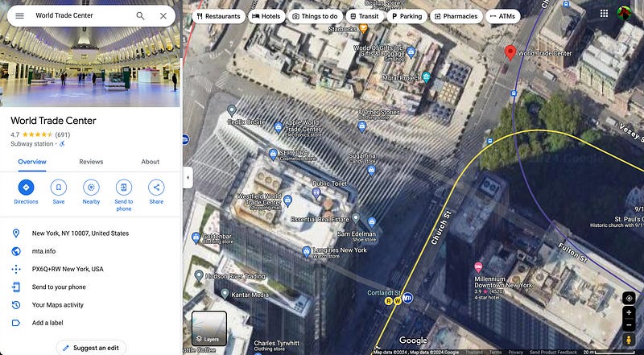Select the SEPHORA store marker
The image size is (644, 355).
coord(273,154)
